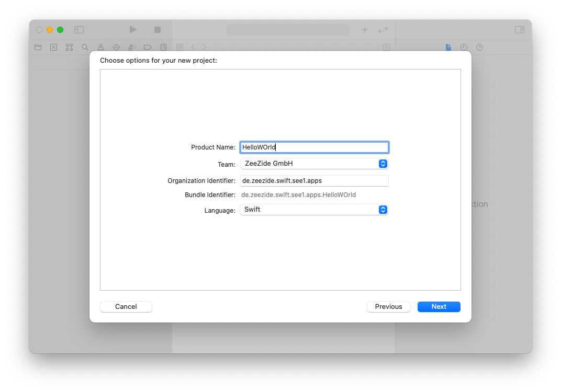Image resolution: width=561 pixels, height=392 pixels.
Task: Go to Previous step
Action: pos(388,307)
